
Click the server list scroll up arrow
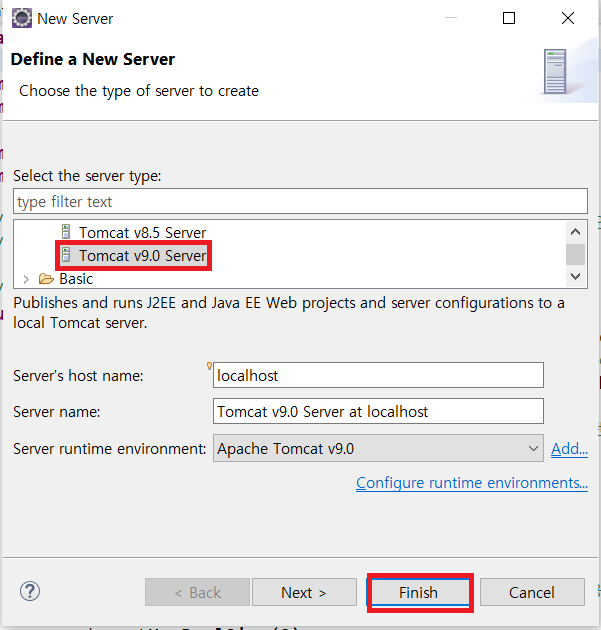[575, 232]
